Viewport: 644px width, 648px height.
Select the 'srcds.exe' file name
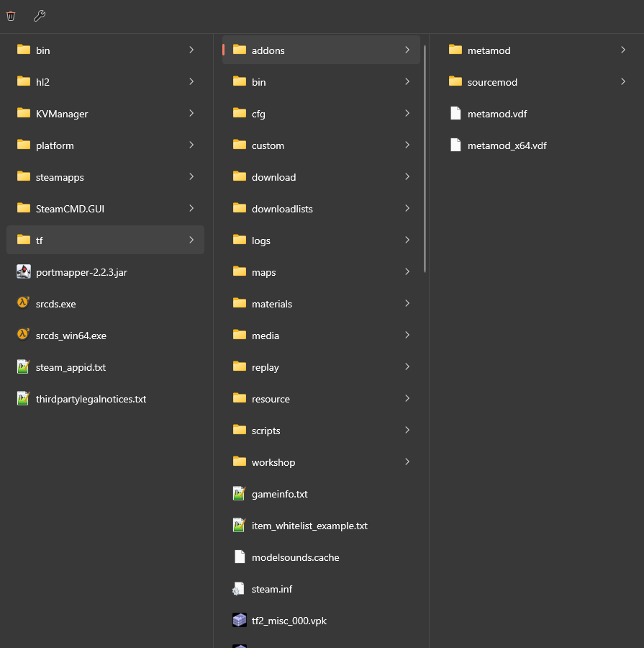pyautogui.click(x=56, y=304)
